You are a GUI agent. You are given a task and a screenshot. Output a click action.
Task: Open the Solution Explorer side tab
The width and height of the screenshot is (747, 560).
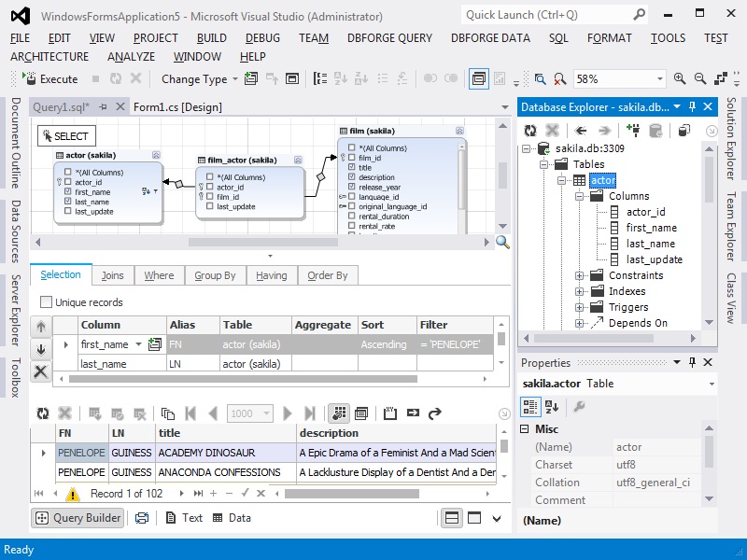click(731, 138)
